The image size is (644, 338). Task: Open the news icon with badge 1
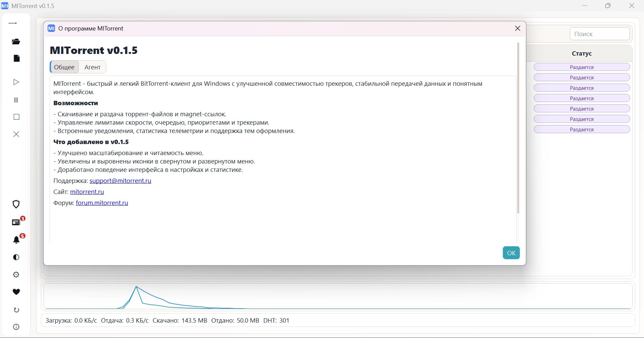coord(16,222)
